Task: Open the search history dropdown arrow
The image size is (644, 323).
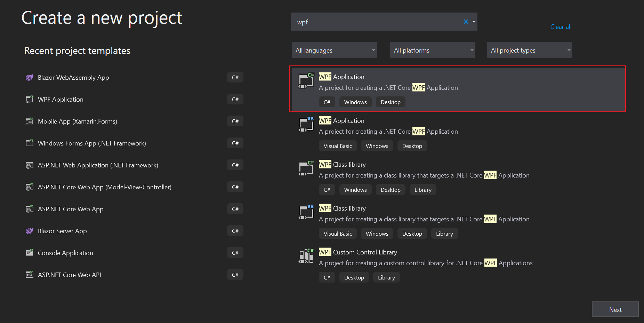Action: 473,22
